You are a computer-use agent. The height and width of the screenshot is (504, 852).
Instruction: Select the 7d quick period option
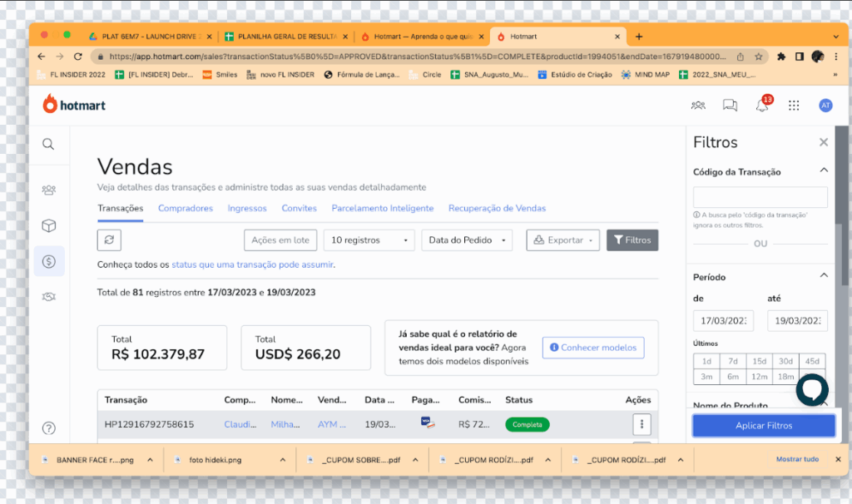point(733,362)
